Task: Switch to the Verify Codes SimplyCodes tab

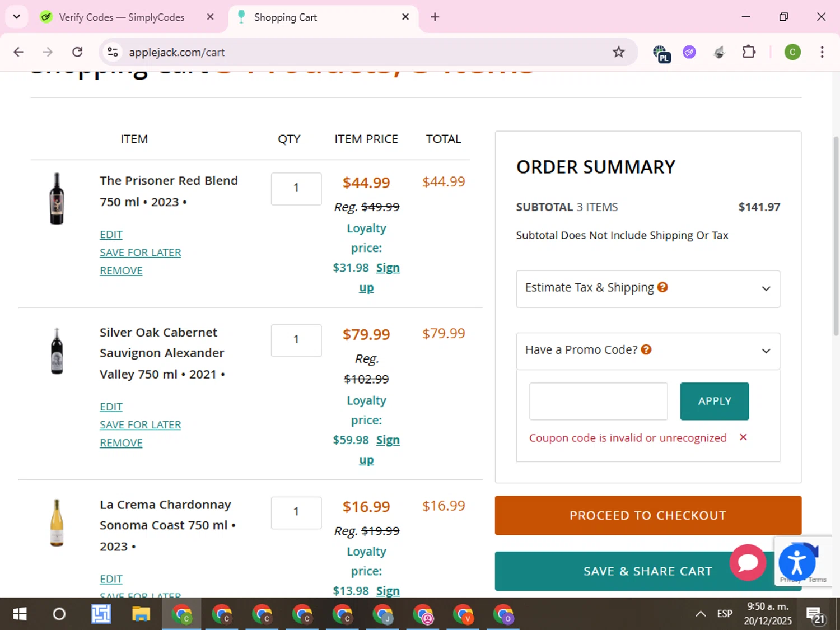Action: (122, 17)
